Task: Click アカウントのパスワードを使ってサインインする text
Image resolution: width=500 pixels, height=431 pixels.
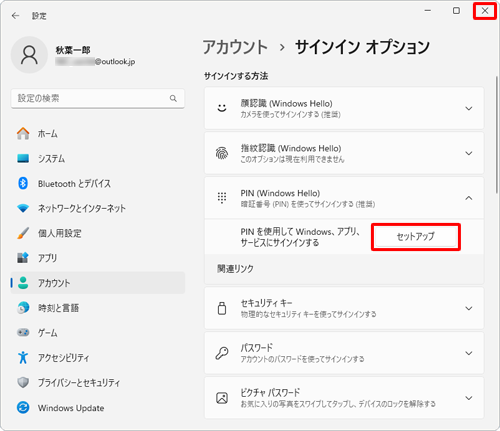Action: click(302, 359)
